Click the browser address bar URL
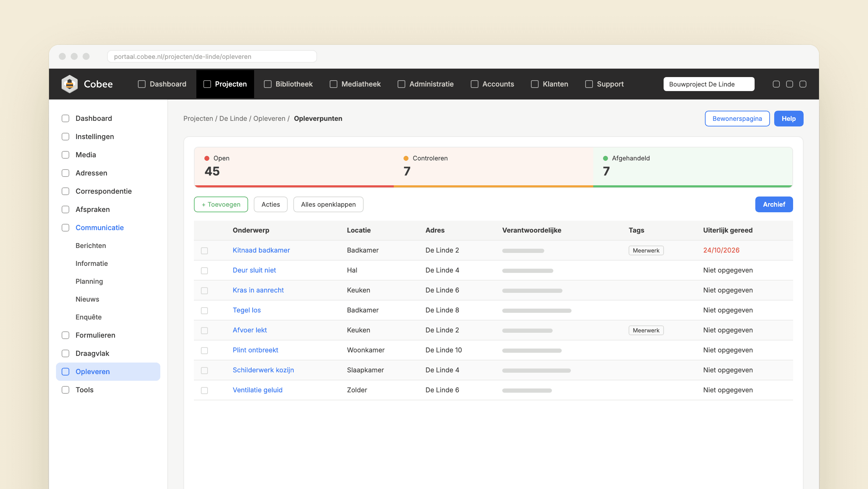This screenshot has height=489, width=868. 212,56
